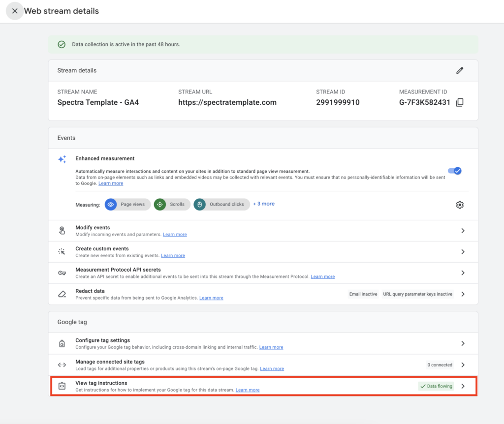Click the Manage connected site tags icon
504x424 pixels.
pos(62,365)
